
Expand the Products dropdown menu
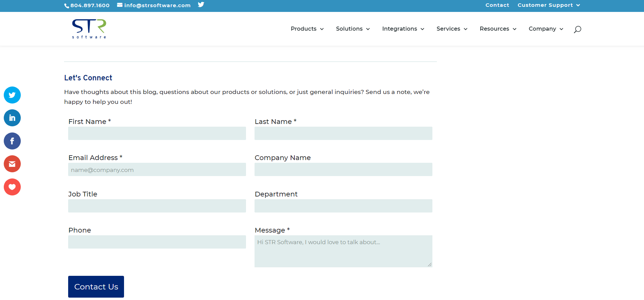(x=307, y=29)
